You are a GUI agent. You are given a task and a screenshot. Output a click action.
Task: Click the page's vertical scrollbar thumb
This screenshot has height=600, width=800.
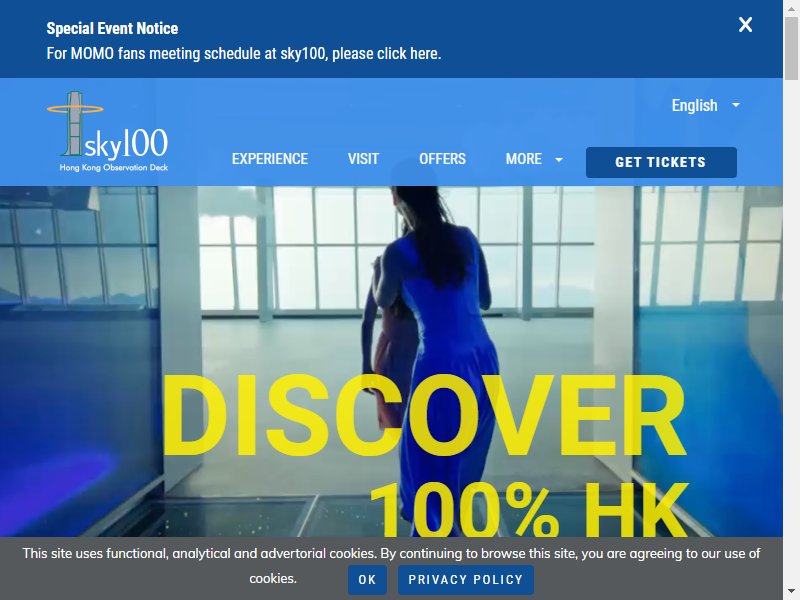791,48
